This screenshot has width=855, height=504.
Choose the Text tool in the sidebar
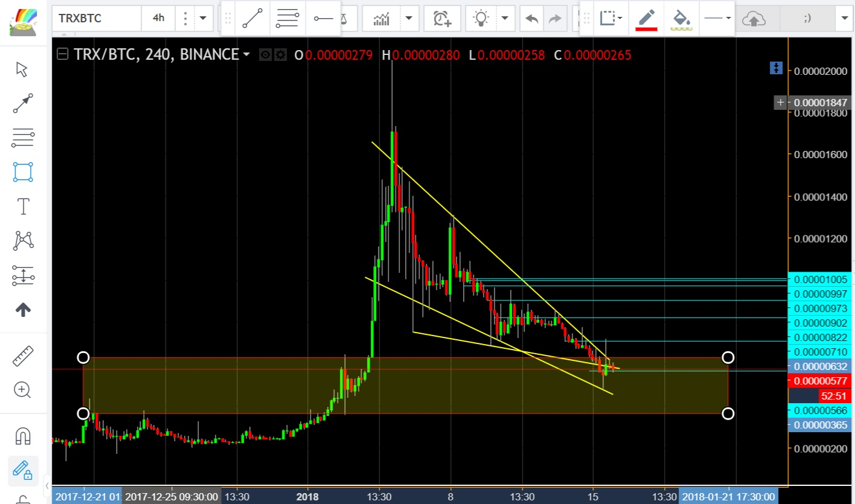click(x=23, y=207)
